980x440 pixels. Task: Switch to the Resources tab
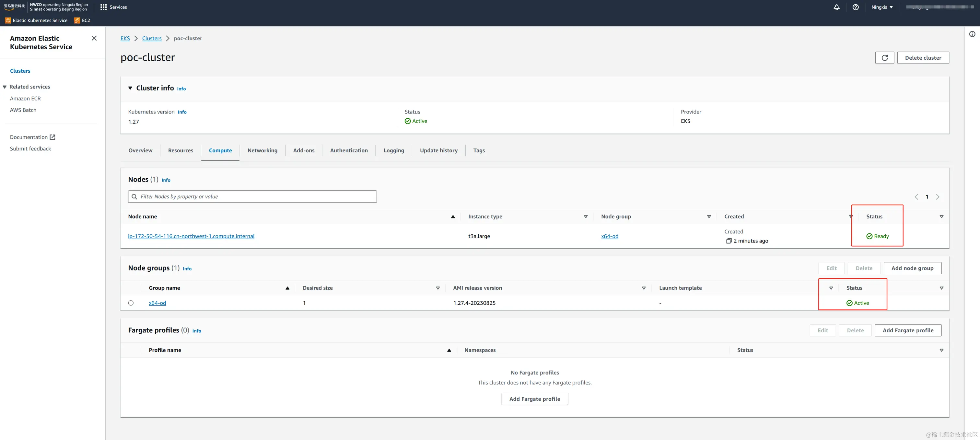180,150
